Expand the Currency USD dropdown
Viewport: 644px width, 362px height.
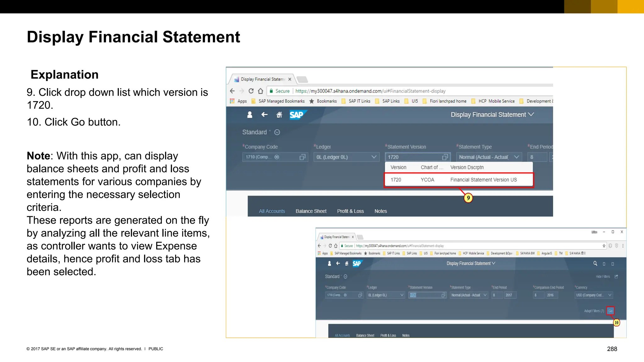[x=610, y=295]
